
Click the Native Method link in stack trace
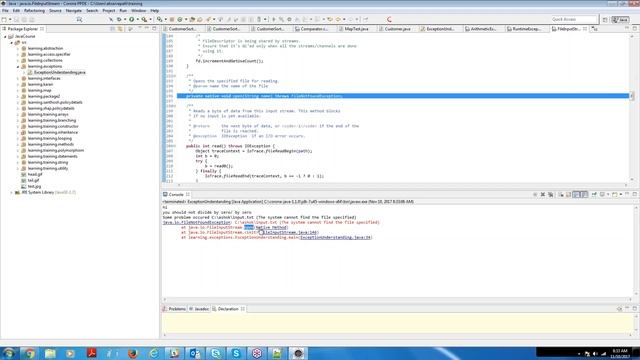click(271, 227)
